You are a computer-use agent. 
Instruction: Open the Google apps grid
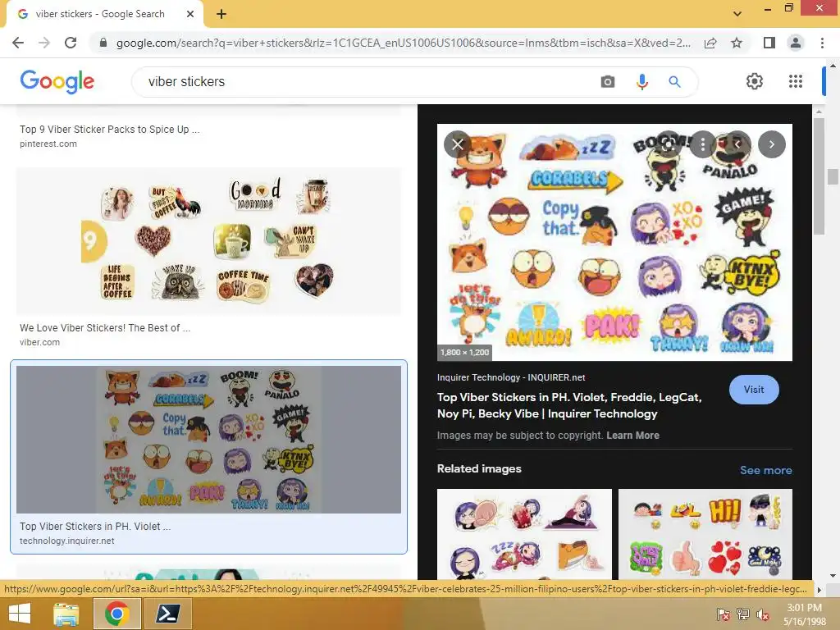coord(796,81)
